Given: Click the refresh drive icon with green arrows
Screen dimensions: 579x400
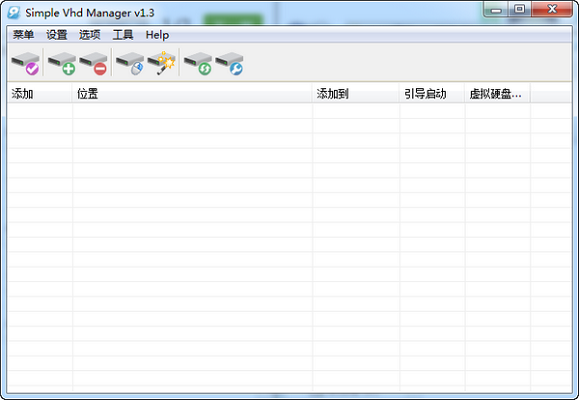Looking at the screenshot, I should (x=198, y=63).
